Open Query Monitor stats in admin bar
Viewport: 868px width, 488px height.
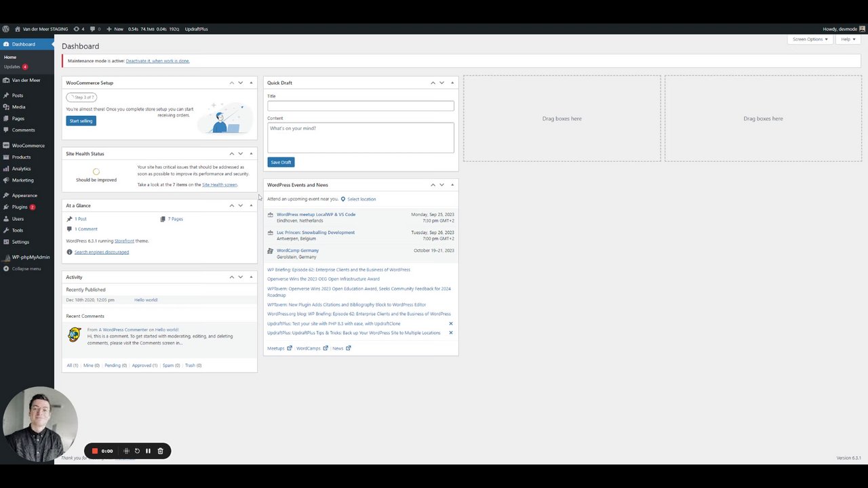153,29
